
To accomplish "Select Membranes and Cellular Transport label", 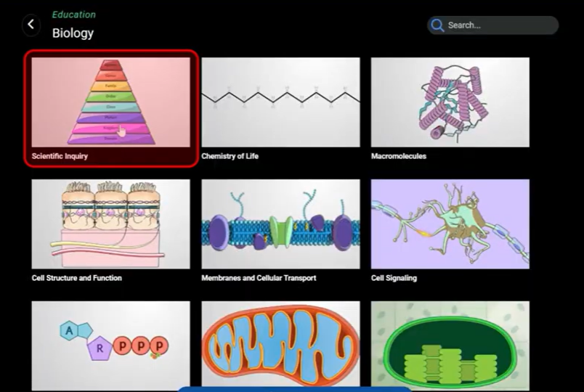I will click(x=259, y=278).
